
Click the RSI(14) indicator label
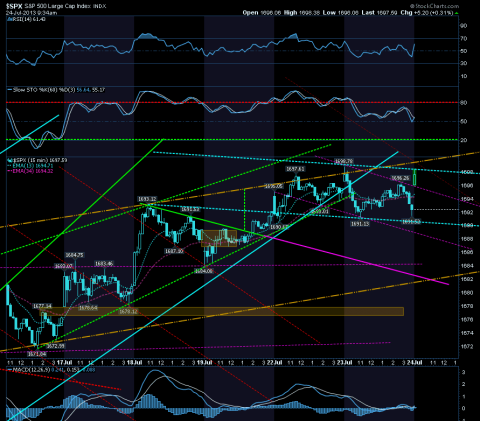(26, 19)
